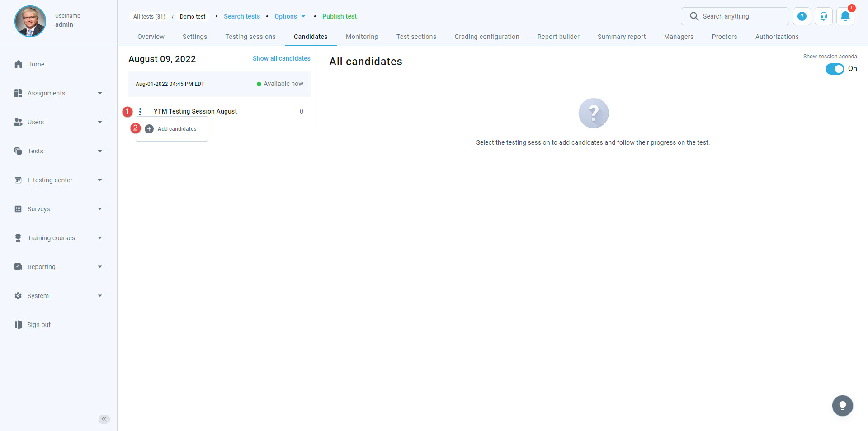Image resolution: width=868 pixels, height=431 pixels.
Task: Open the help question mark icon
Action: coord(802,17)
